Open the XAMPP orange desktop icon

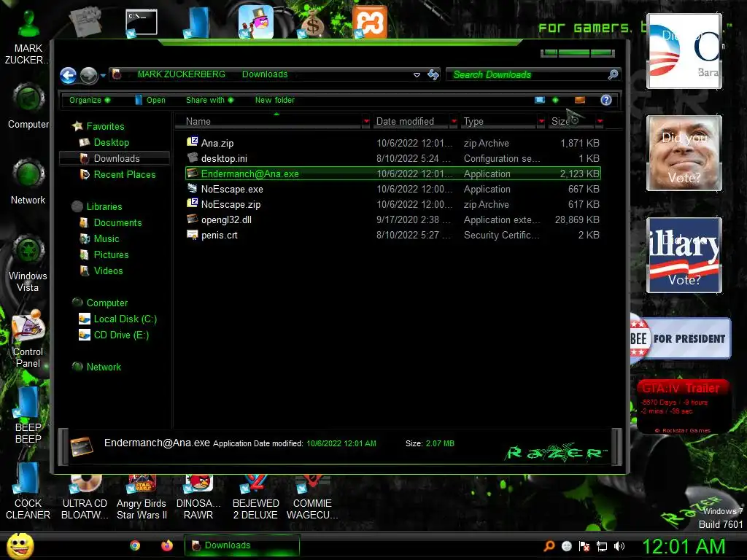(370, 22)
